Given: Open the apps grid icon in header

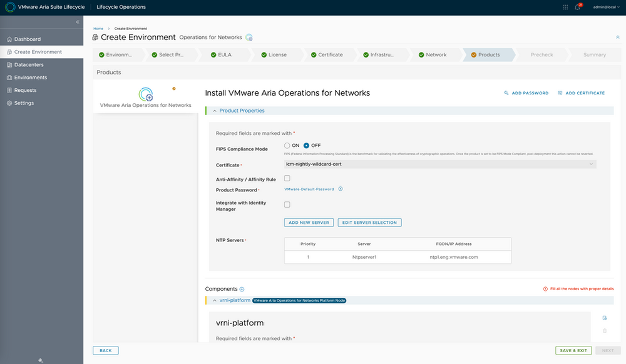Looking at the screenshot, I should [x=566, y=8].
